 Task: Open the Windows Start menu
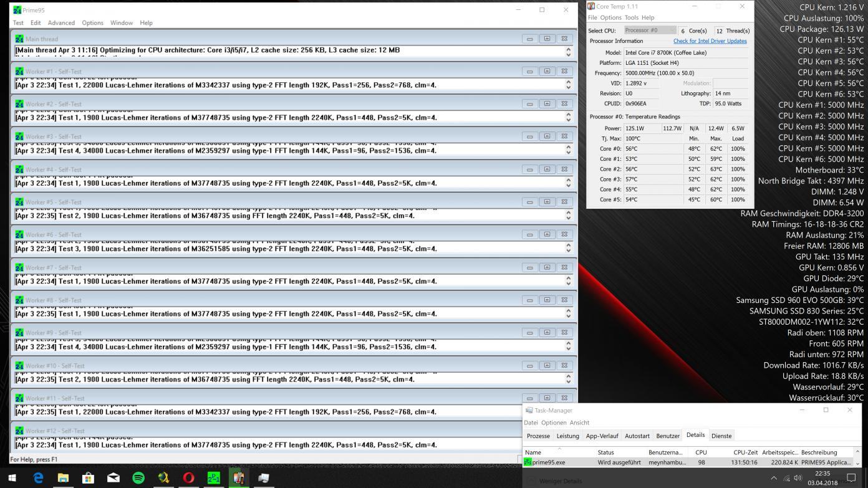(12, 478)
